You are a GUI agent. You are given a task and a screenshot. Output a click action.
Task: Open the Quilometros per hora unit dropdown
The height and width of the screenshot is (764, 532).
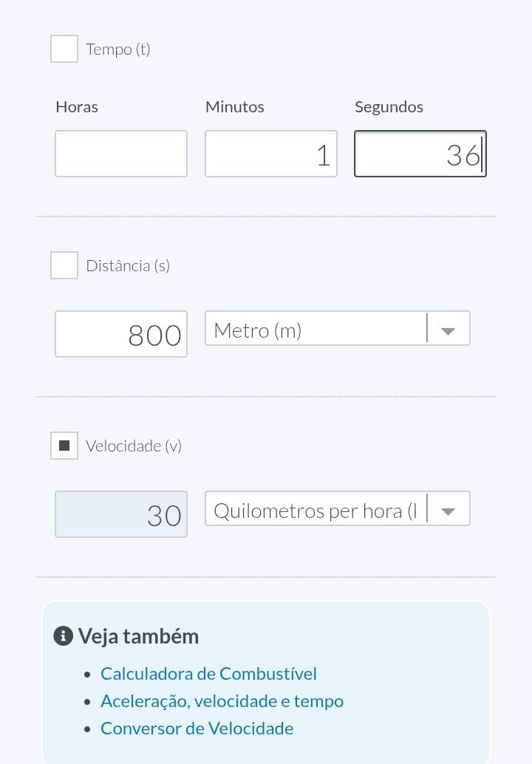click(x=316, y=510)
